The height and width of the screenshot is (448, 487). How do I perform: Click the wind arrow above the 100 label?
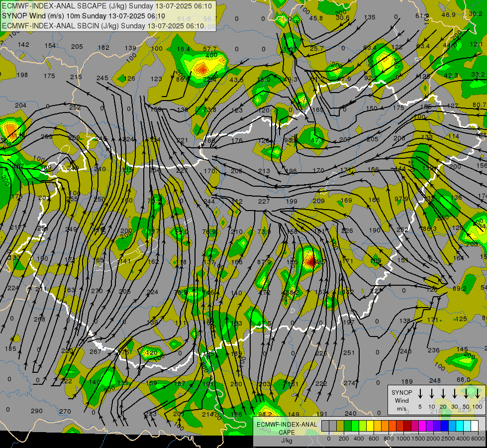478,394
